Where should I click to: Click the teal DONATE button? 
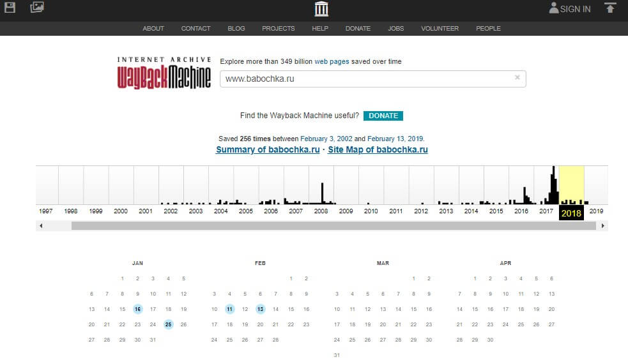(x=383, y=116)
